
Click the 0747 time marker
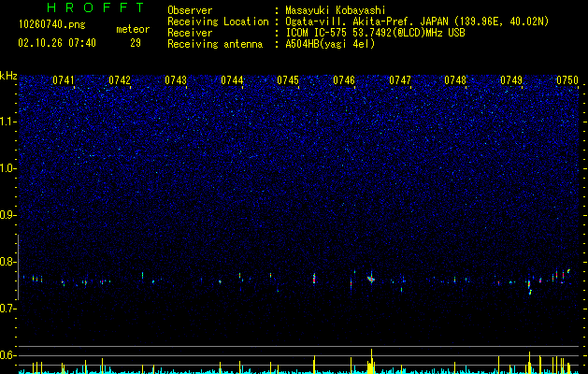point(400,80)
